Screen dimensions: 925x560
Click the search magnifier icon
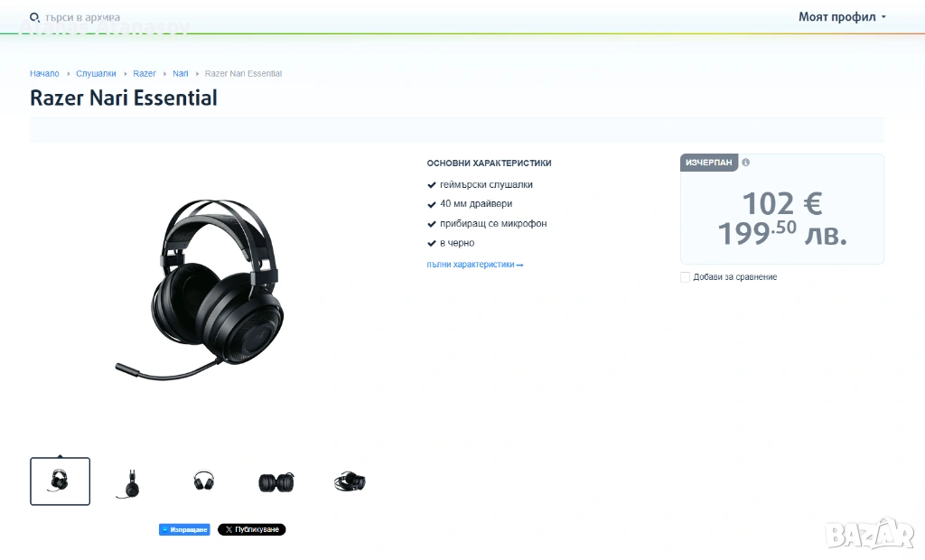[35, 18]
